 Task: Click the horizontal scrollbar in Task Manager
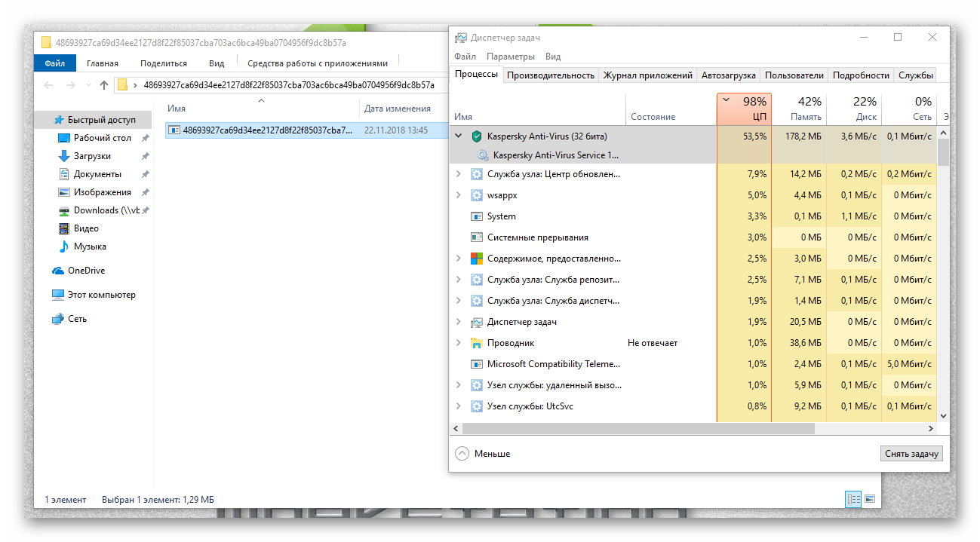(x=638, y=428)
